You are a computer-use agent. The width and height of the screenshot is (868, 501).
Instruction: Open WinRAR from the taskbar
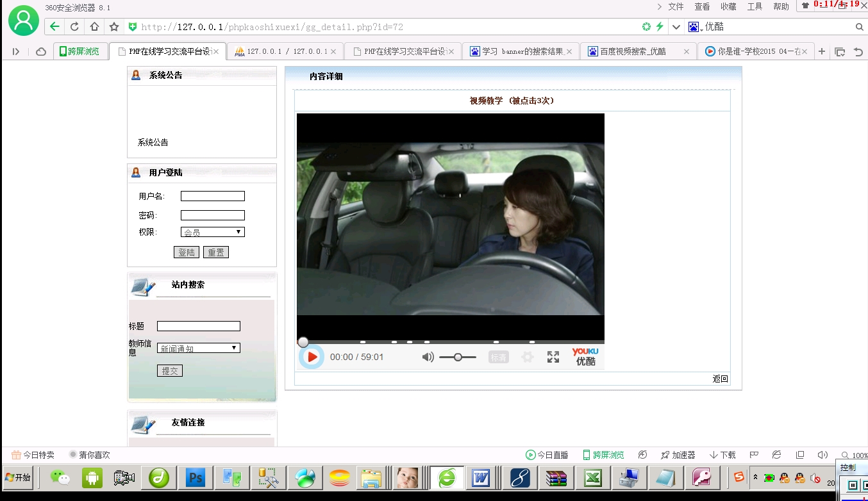[x=556, y=478]
